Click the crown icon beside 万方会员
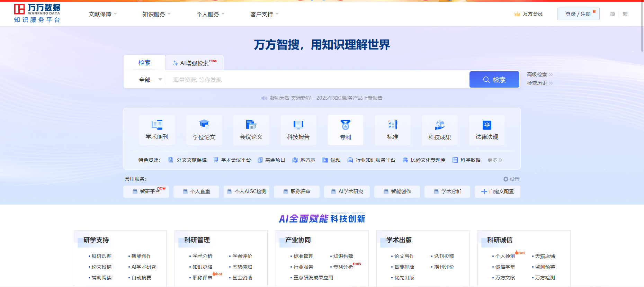This screenshot has height=287, width=644. (517, 14)
